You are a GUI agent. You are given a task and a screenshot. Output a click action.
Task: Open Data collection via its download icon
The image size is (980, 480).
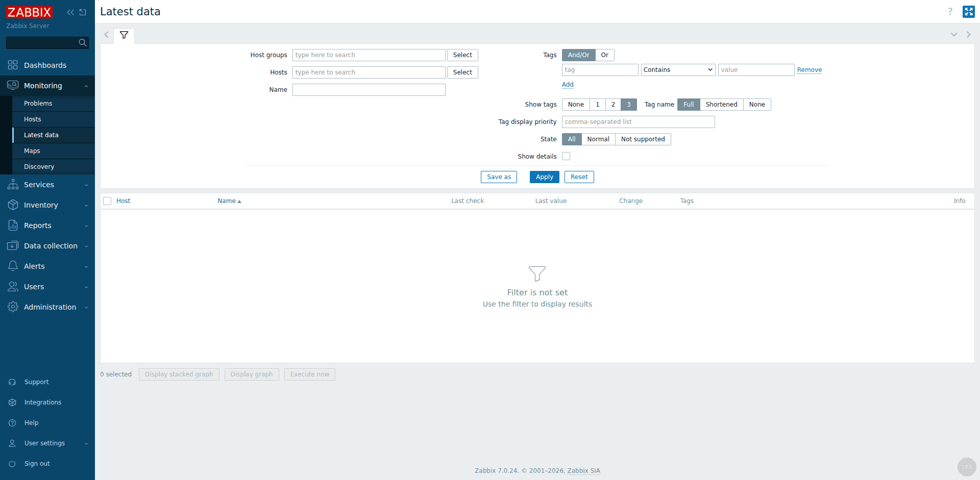[13, 245]
